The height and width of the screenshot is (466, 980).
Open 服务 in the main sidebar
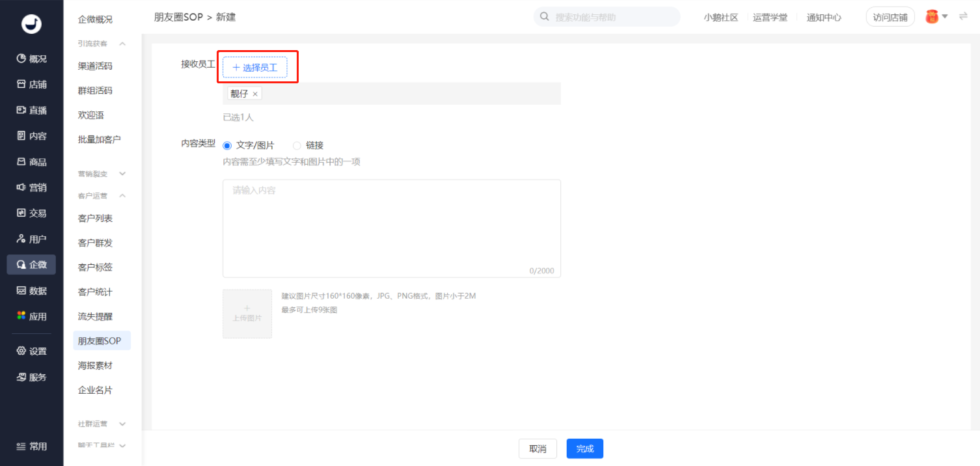31,377
